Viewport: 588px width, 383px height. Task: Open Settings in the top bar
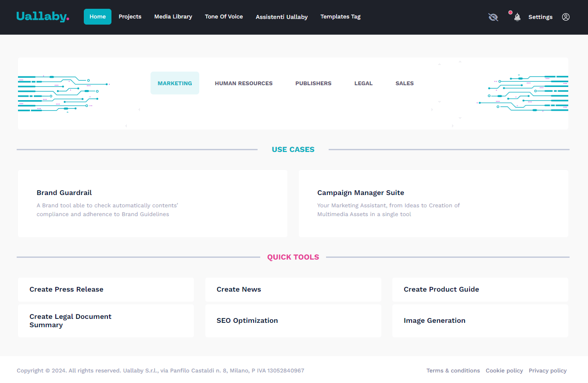pos(540,17)
